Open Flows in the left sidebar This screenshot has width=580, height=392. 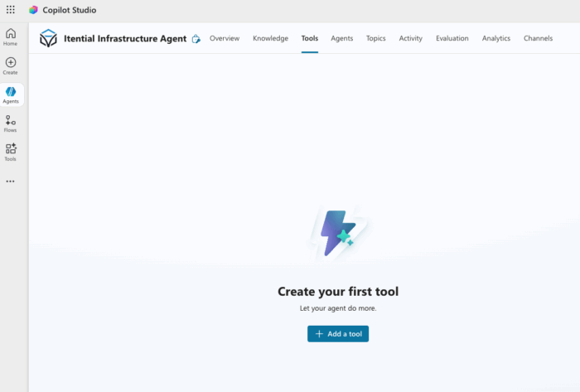click(10, 123)
